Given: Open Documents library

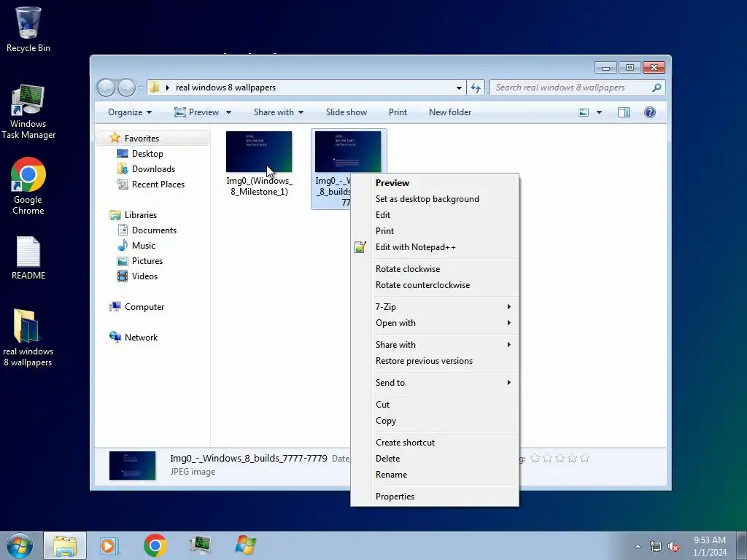Looking at the screenshot, I should coord(154,230).
